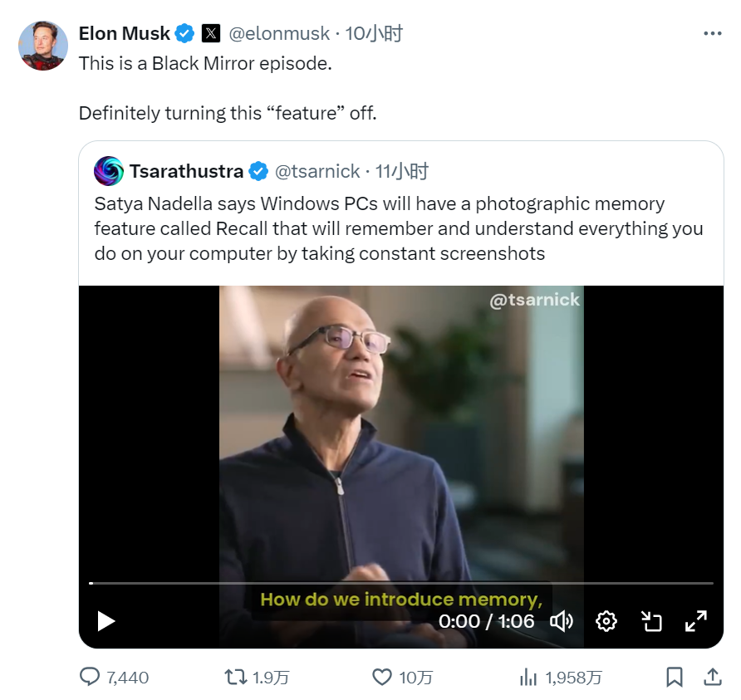Play the Satya Nadella video
Image resolution: width=741 pixels, height=700 pixels.
[x=105, y=621]
